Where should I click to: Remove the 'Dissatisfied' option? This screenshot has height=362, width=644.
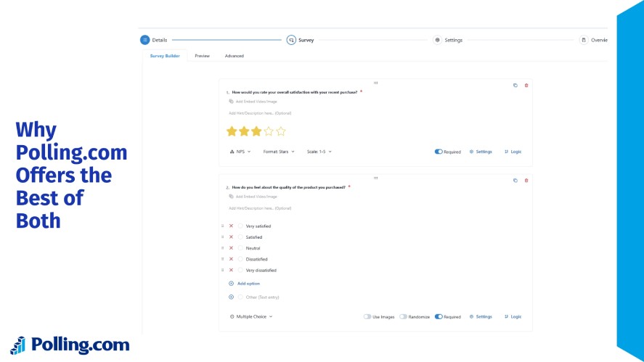tap(231, 259)
